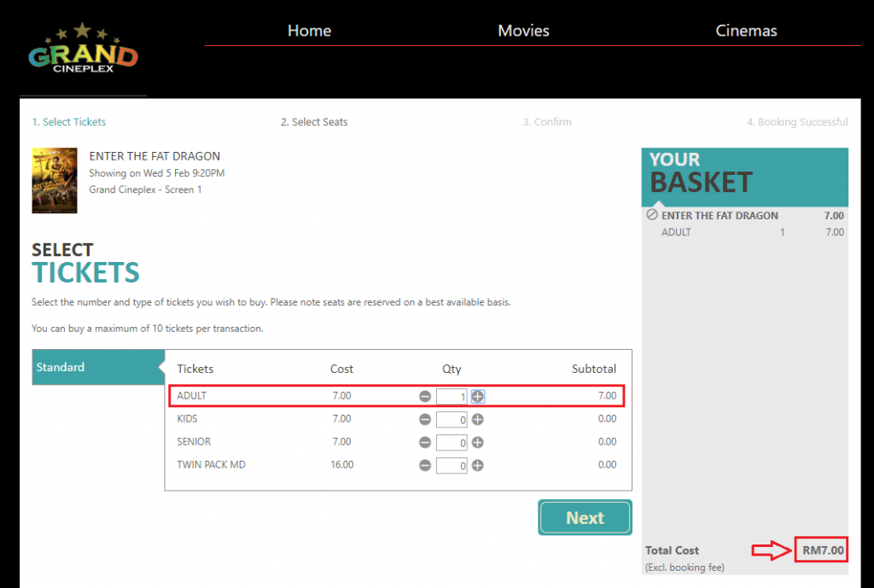
Task: Click the TWIN PACK MD quantity field
Action: click(452, 465)
